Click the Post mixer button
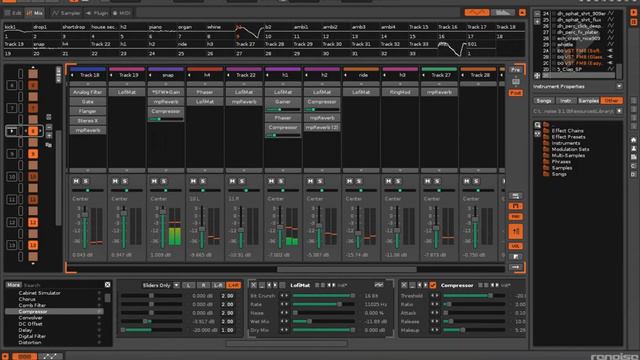 [516, 93]
